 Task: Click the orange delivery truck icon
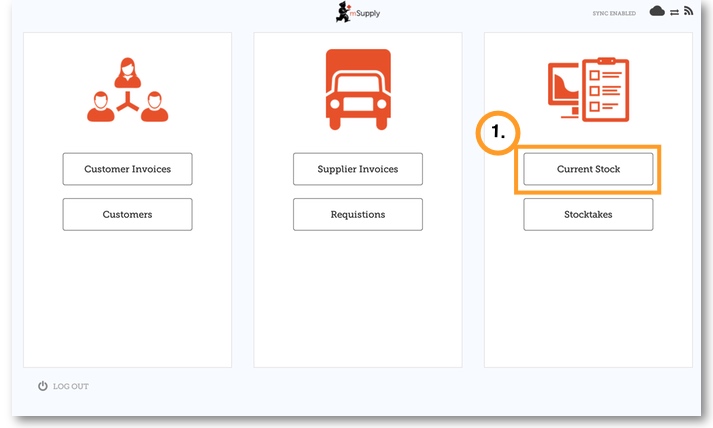tap(357, 91)
